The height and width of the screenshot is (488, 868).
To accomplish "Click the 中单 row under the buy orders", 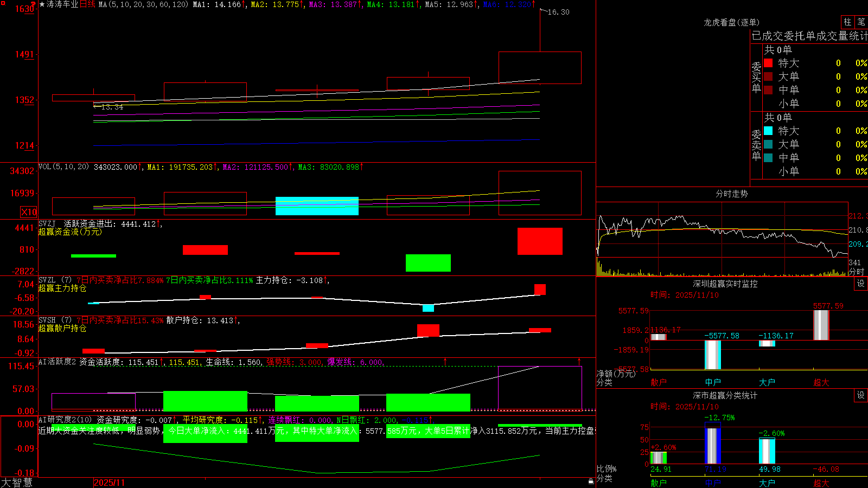I will tap(816, 90).
